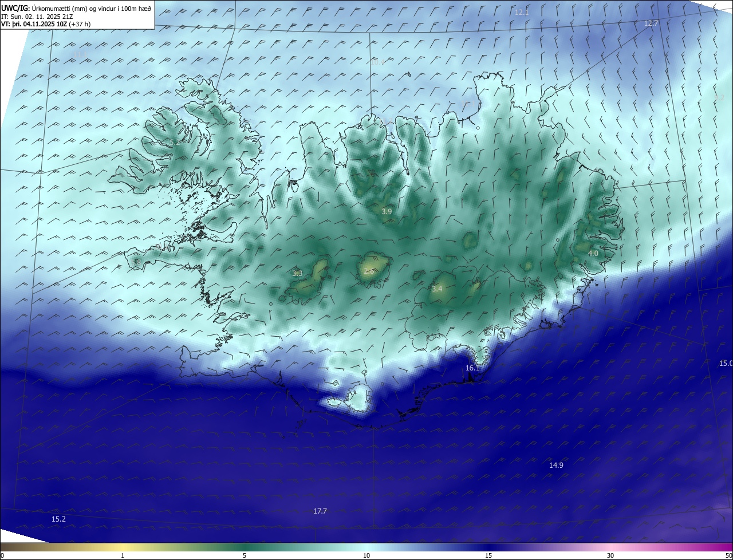This screenshot has width=733, height=560.
Task: Click the 3.4 value label on Vatnajökull
Action: pyautogui.click(x=437, y=289)
